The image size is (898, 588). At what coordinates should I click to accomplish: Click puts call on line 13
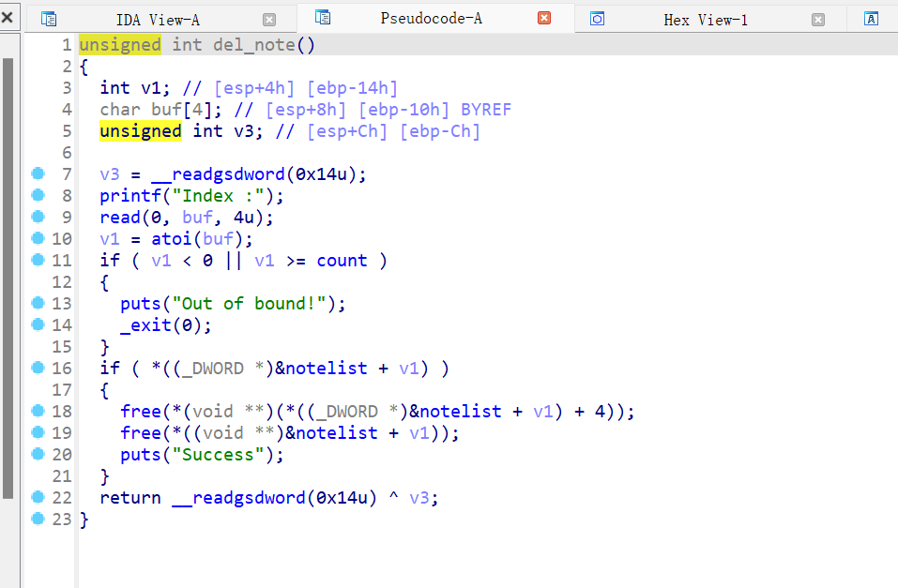pyautogui.click(x=141, y=304)
